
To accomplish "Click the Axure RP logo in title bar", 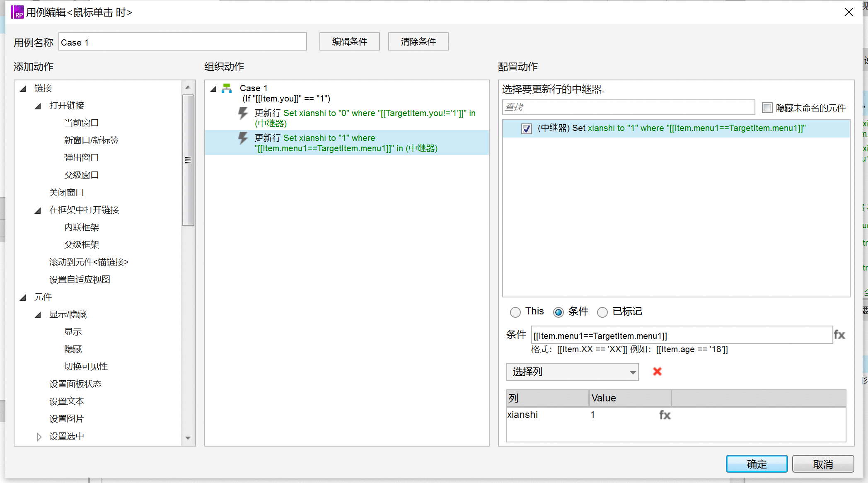I will click(x=17, y=12).
